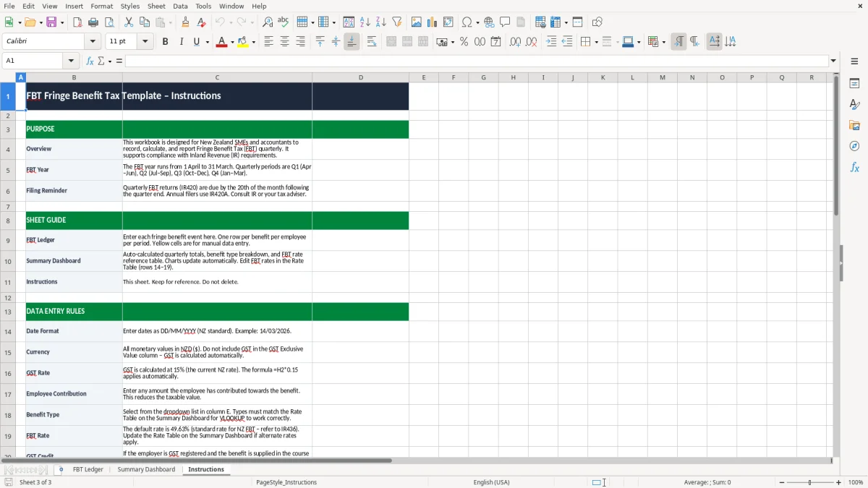Format as percent
The height and width of the screenshot is (488, 868).
coord(464,42)
